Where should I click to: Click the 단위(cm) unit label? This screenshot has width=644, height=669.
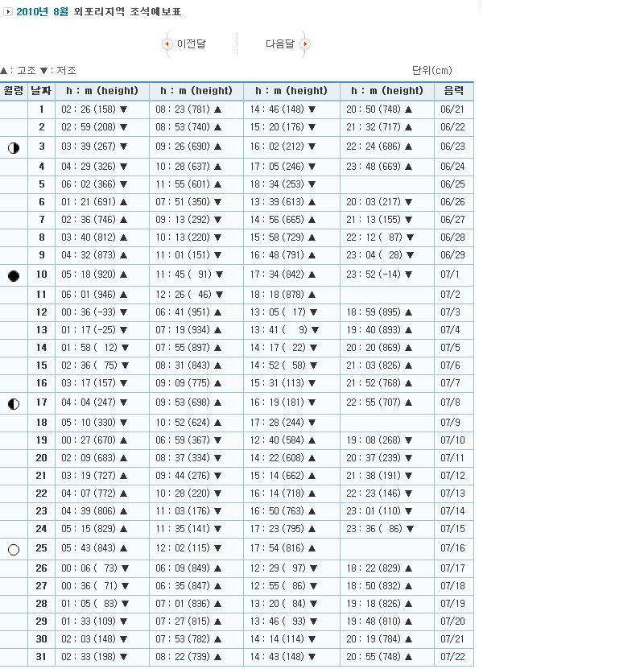click(x=432, y=71)
